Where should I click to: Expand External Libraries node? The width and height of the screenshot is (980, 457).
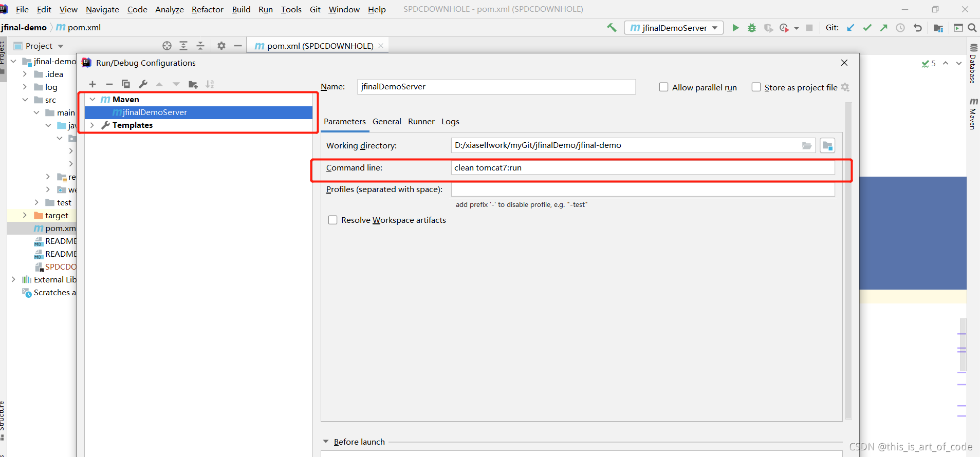13,280
